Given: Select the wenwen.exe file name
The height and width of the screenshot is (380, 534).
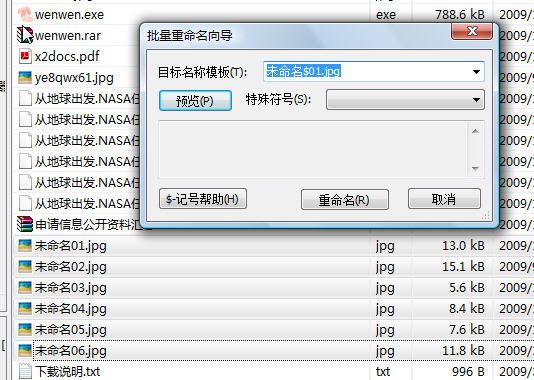Looking at the screenshot, I should coord(69,15).
